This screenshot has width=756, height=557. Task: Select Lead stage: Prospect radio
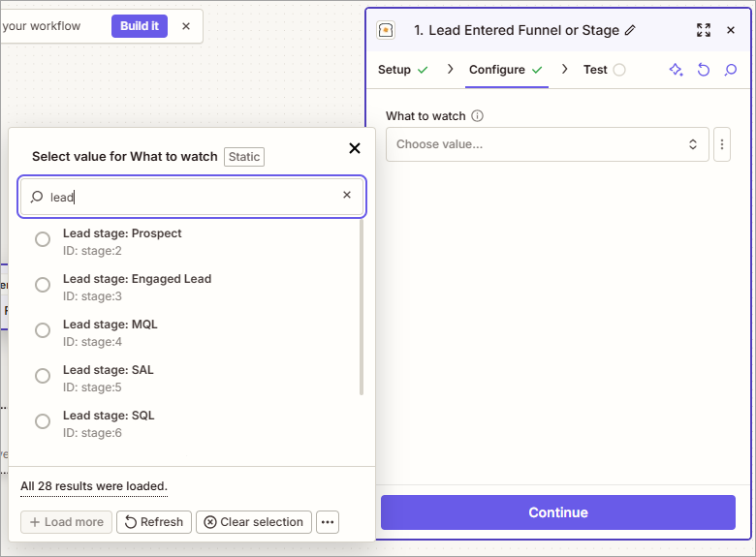(43, 239)
